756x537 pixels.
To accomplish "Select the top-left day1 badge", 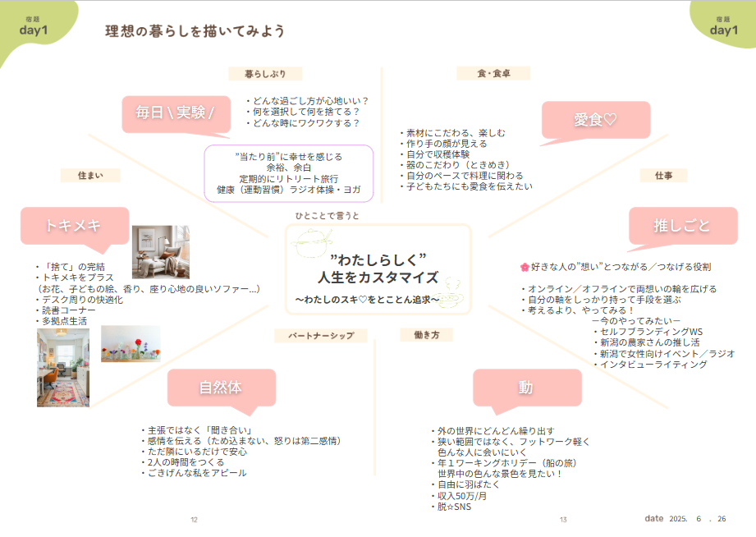I will (x=34, y=27).
